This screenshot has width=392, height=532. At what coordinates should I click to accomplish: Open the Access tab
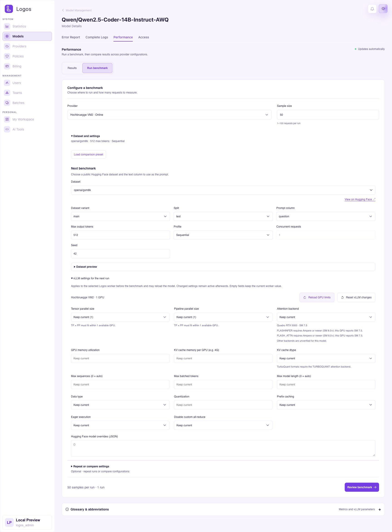(x=144, y=37)
